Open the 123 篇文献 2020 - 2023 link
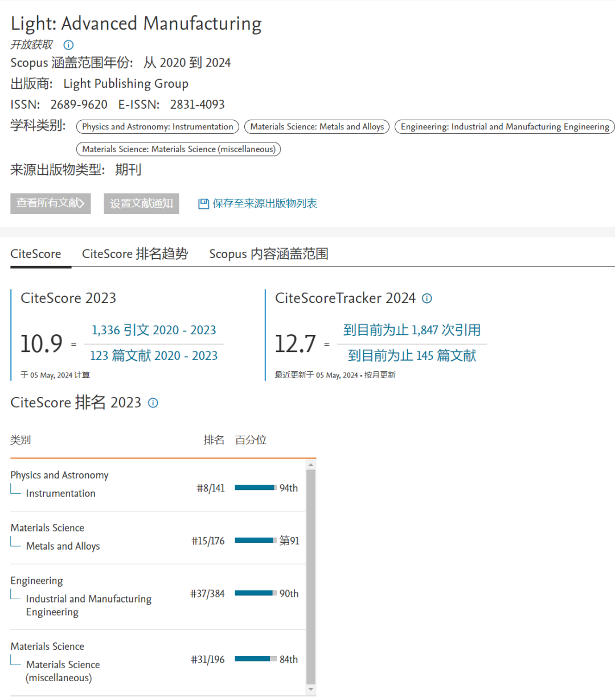This screenshot has height=700, width=615. 154,356
